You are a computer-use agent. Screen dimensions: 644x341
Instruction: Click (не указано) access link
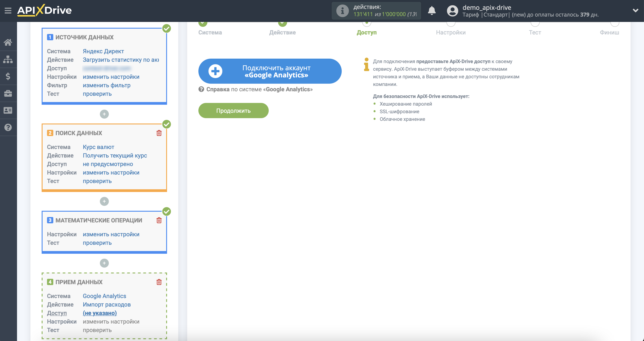tap(100, 313)
